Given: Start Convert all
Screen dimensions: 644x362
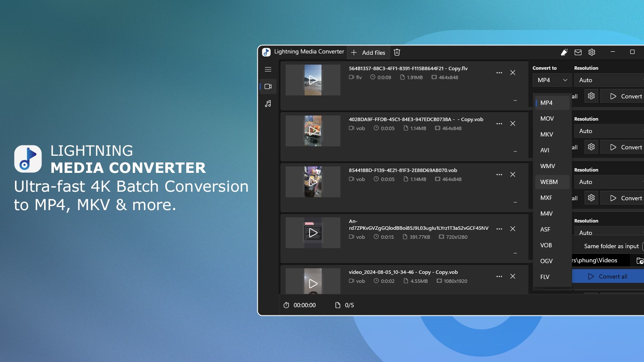Looking at the screenshot, I should (x=608, y=276).
